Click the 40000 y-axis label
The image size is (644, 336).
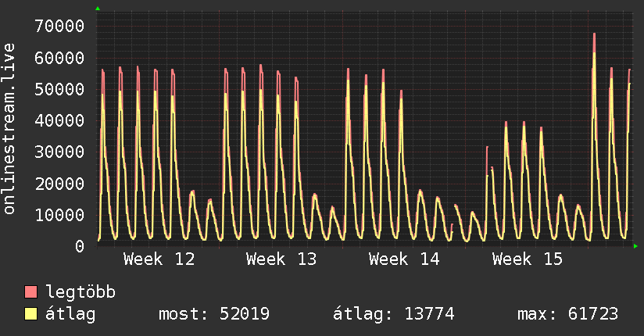(x=59, y=121)
